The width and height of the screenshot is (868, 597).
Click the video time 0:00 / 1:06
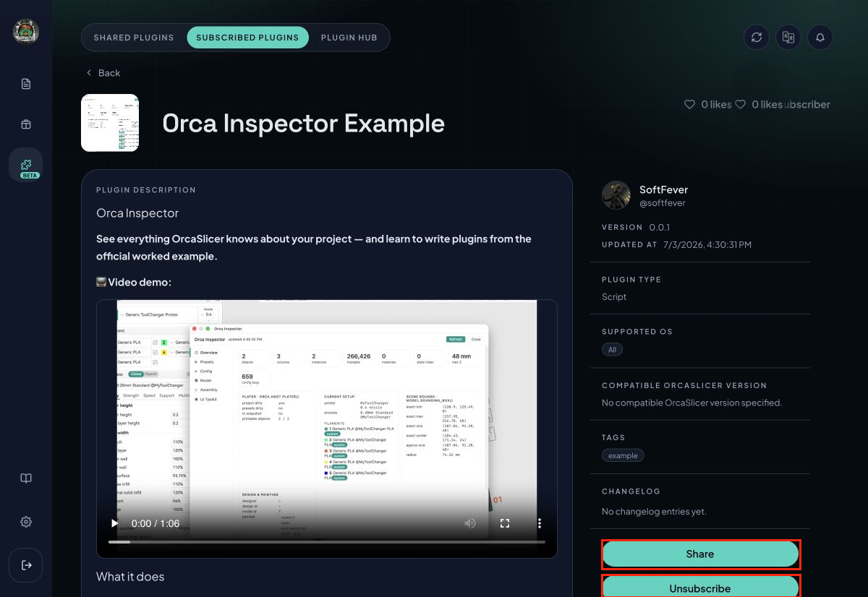pyautogui.click(x=156, y=523)
